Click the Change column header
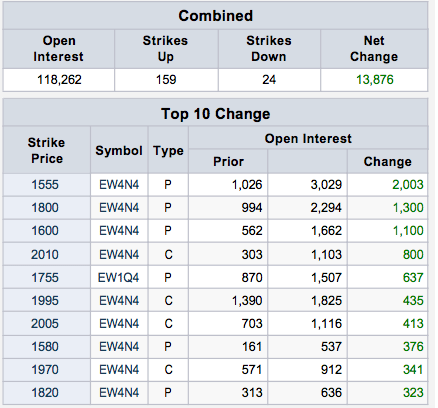438x408 pixels. click(388, 162)
